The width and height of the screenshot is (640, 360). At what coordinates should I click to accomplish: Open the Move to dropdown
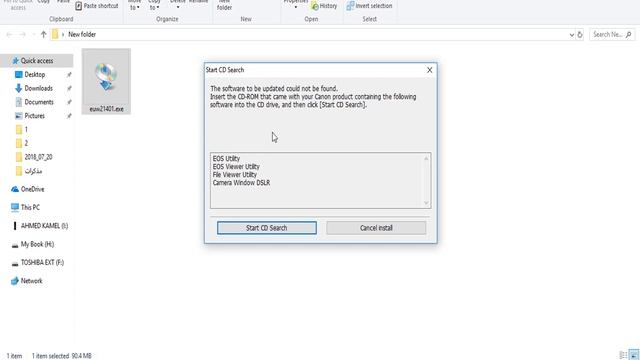134,5
